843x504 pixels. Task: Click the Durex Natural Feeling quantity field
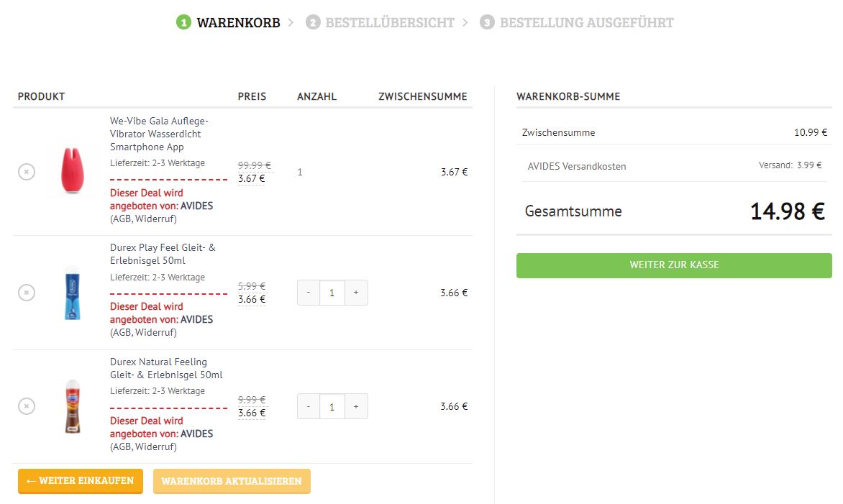332,407
